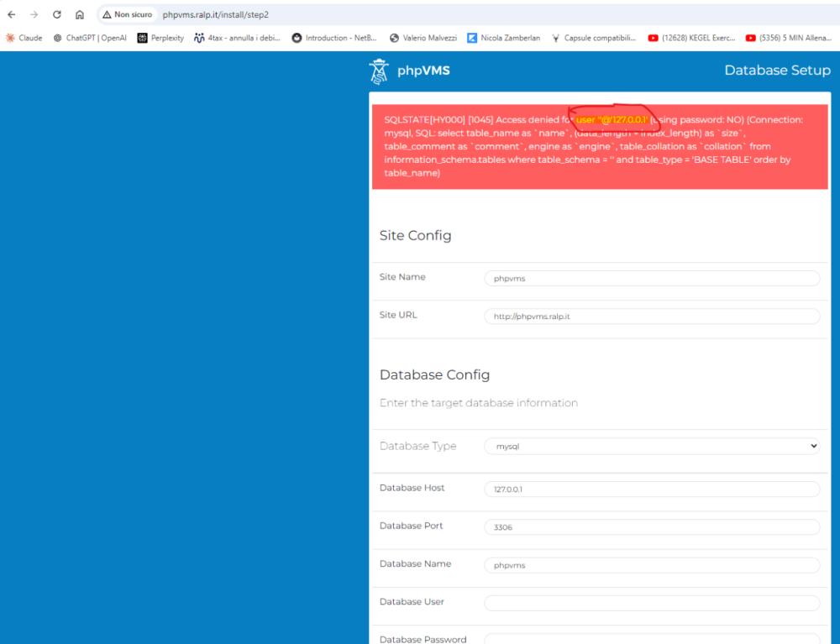Viewport: 840px width, 644px height.
Task: Click the phpVMS logo in header
Action: pyautogui.click(x=410, y=71)
